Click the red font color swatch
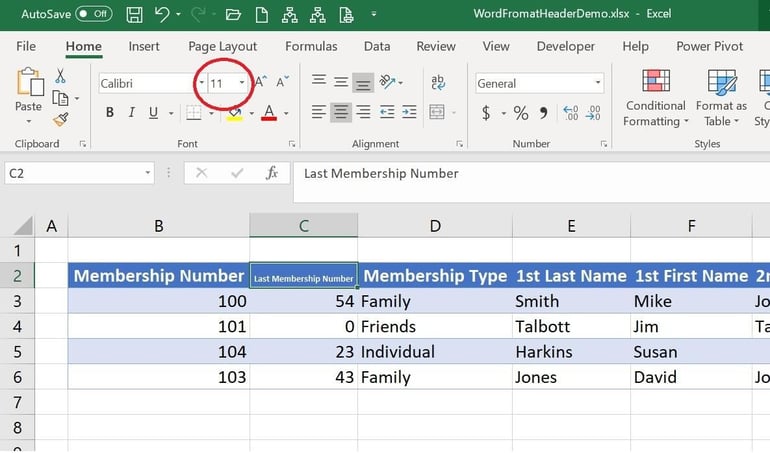Viewport: 770px width, 453px height. point(268,113)
